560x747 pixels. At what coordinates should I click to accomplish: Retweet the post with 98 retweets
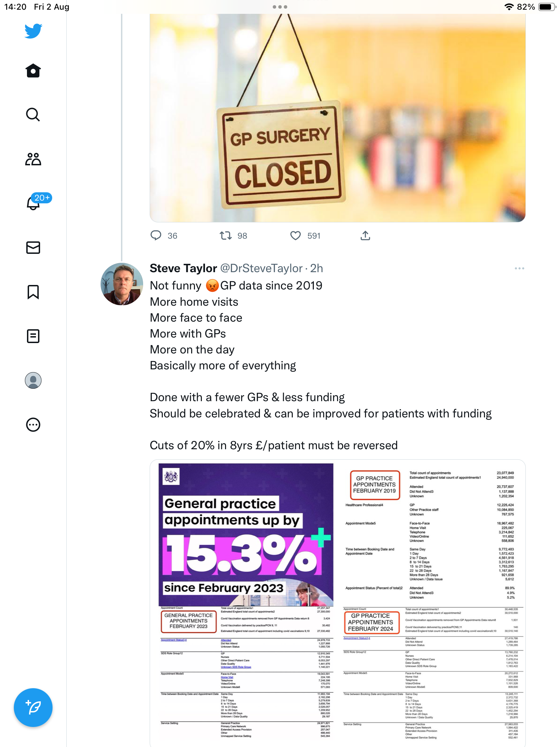[226, 236]
